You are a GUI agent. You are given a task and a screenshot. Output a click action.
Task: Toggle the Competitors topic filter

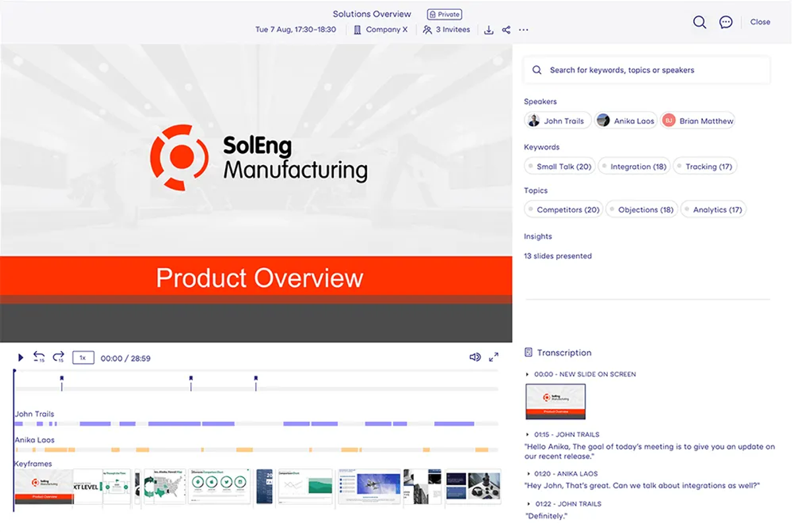(x=564, y=209)
